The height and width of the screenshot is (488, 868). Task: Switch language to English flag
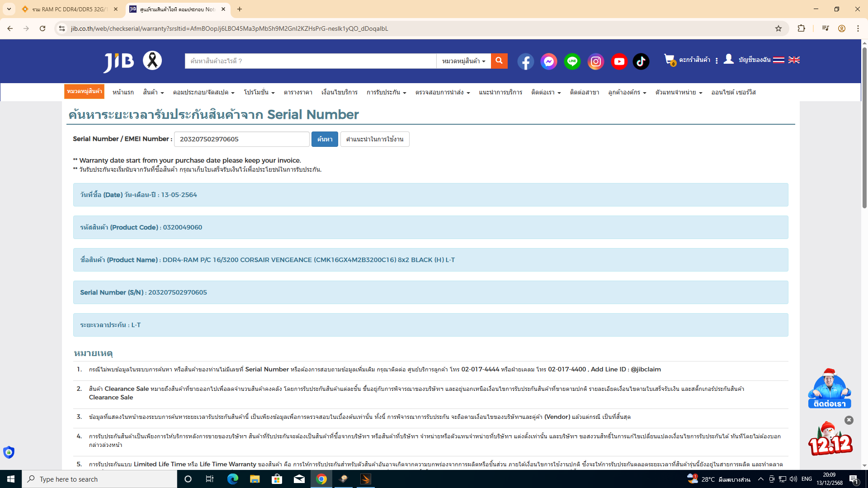click(794, 60)
